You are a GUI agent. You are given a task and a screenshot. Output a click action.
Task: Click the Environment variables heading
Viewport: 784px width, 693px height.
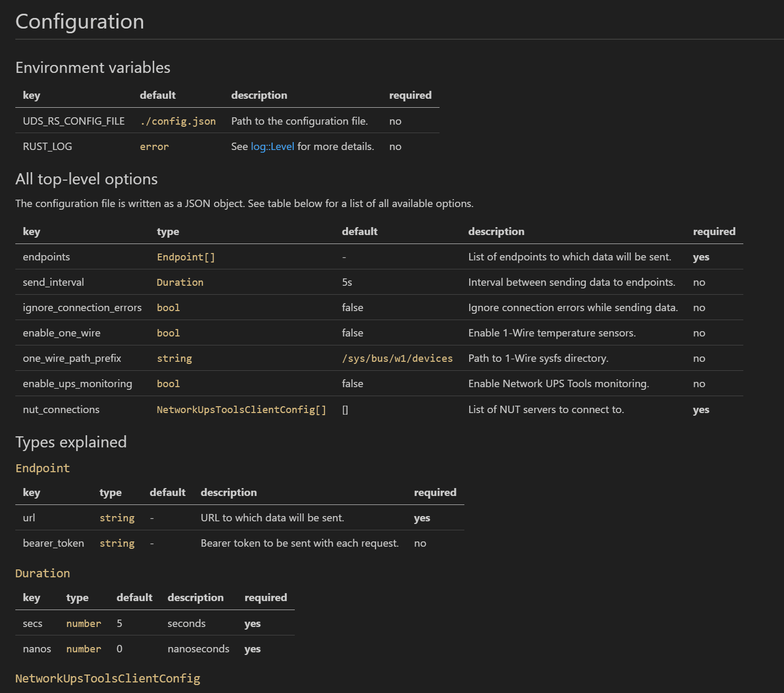pos(93,67)
